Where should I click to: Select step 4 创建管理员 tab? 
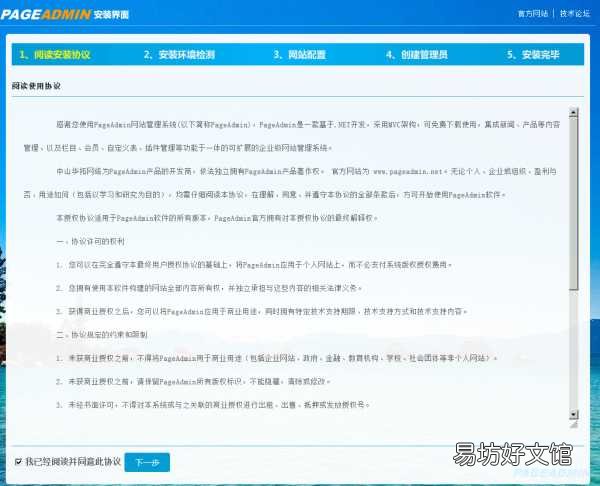point(417,54)
